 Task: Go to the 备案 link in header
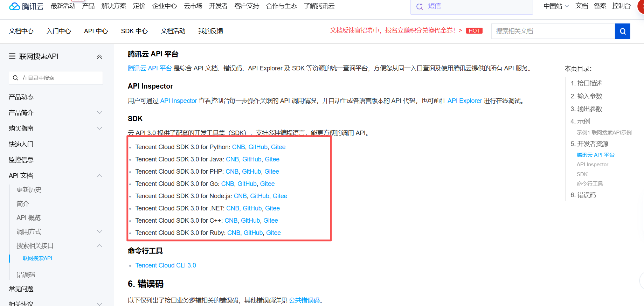[600, 6]
